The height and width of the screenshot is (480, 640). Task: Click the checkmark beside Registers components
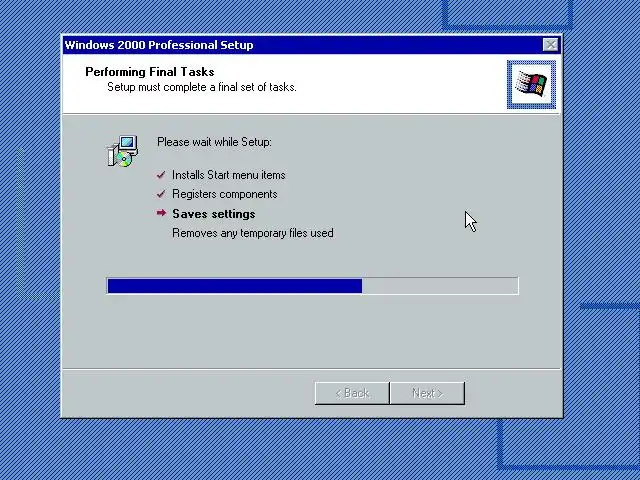[161, 194]
